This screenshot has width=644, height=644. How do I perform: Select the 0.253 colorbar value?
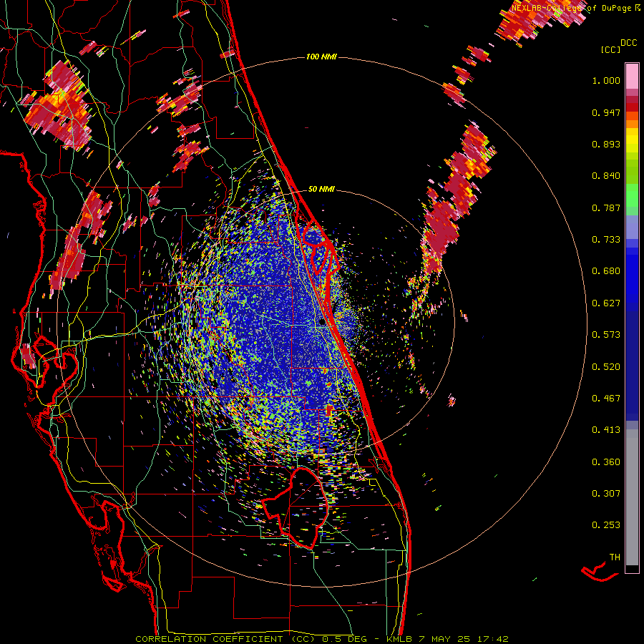(606, 525)
